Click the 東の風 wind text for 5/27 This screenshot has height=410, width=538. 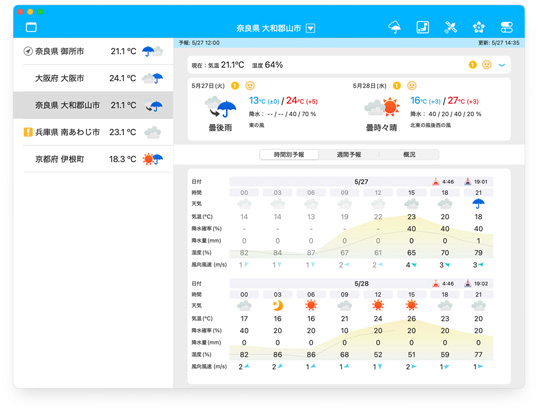[256, 125]
